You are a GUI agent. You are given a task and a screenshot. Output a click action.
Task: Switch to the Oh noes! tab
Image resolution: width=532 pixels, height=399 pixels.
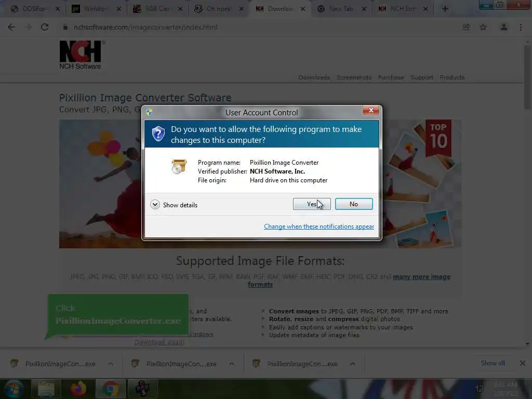pyautogui.click(x=214, y=9)
